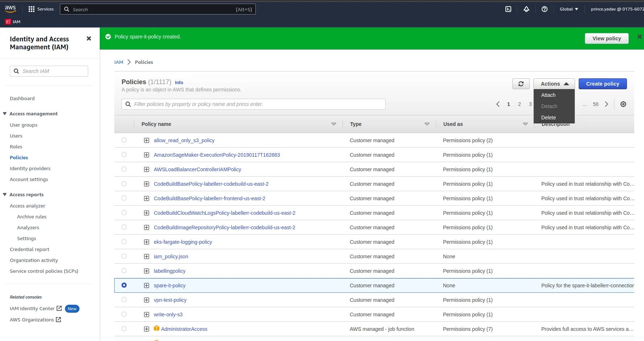Select iam_policy.json radio button
This screenshot has height=341, width=644.
pos(124,256)
